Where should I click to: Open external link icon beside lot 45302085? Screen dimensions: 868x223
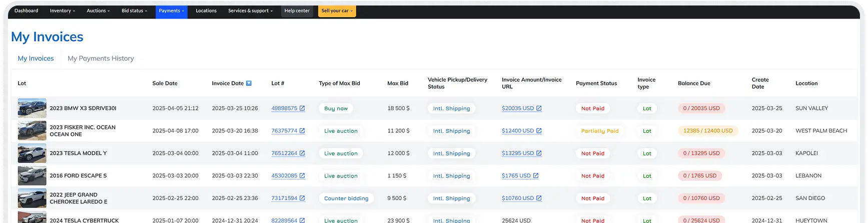pyautogui.click(x=302, y=176)
